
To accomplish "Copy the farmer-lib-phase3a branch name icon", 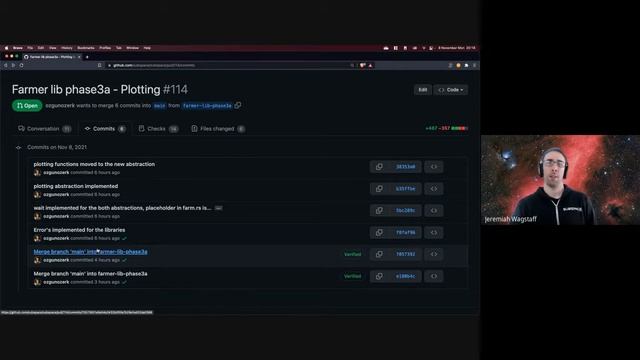I will (x=238, y=105).
